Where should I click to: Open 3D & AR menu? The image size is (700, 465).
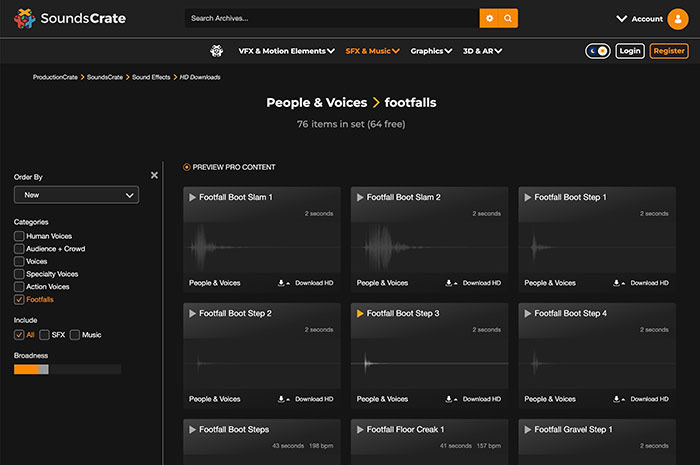click(x=482, y=51)
